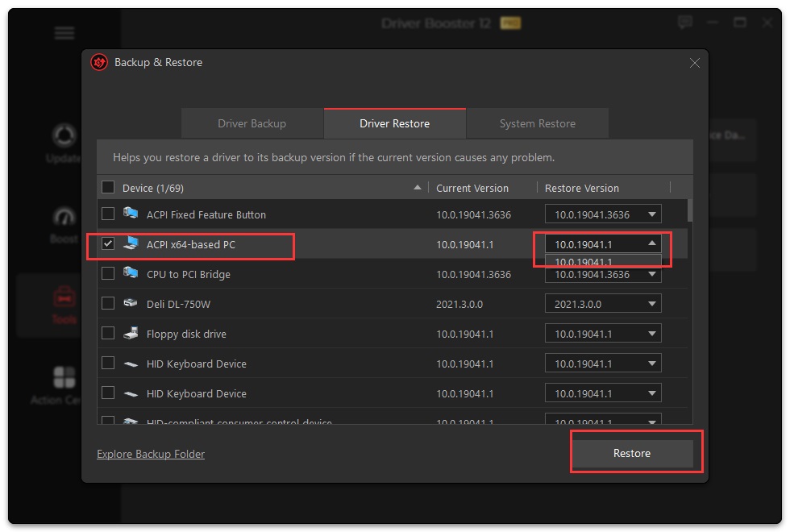Viewport: 790px width, 532px height.
Task: Click the PRO badge in main title bar
Action: 510,23
